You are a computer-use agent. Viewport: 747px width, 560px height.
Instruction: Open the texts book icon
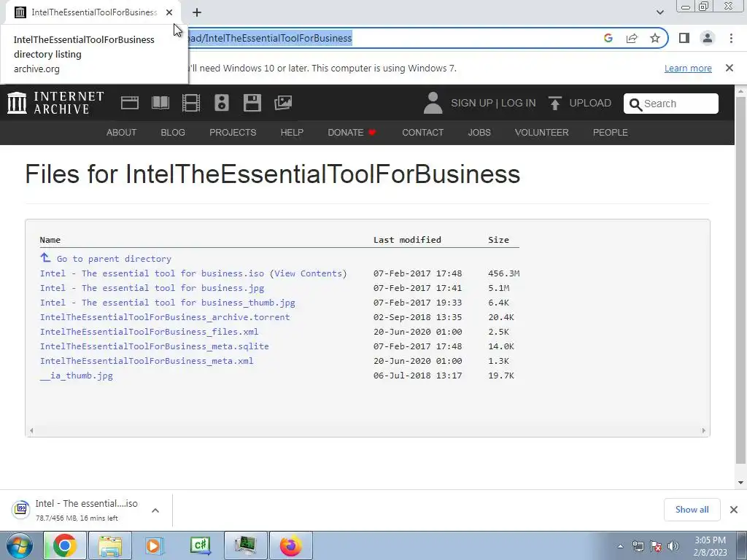[160, 103]
